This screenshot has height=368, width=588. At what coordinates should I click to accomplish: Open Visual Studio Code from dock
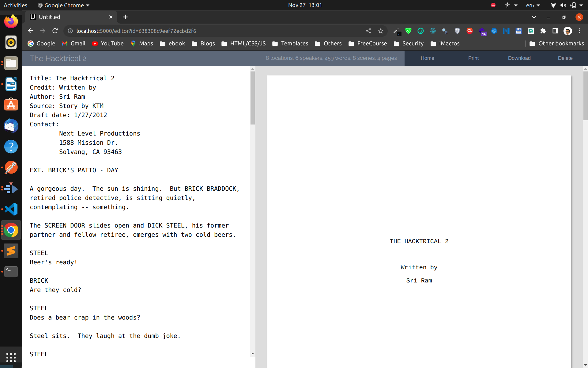coord(11,209)
